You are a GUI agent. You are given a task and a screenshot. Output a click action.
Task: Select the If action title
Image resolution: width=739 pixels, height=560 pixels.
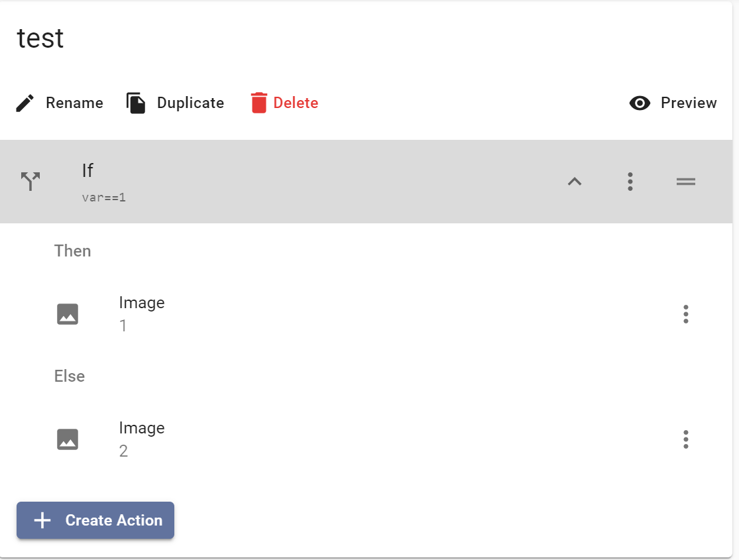pyautogui.click(x=87, y=170)
